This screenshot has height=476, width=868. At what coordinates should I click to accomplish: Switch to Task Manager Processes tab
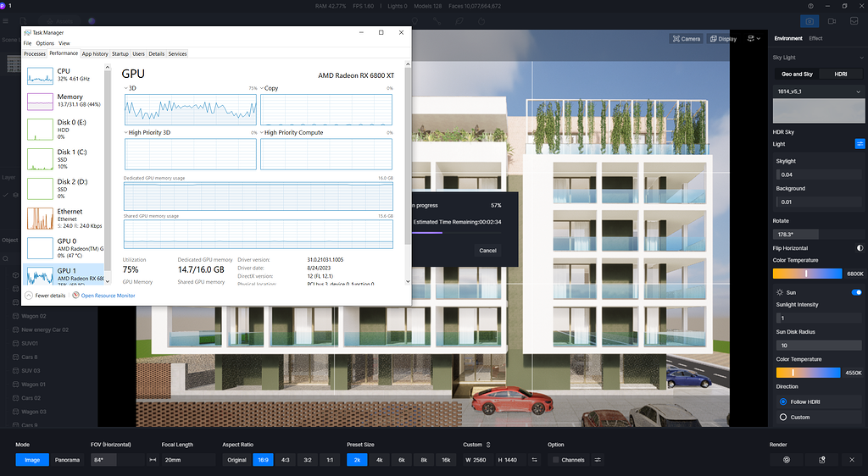click(x=34, y=53)
